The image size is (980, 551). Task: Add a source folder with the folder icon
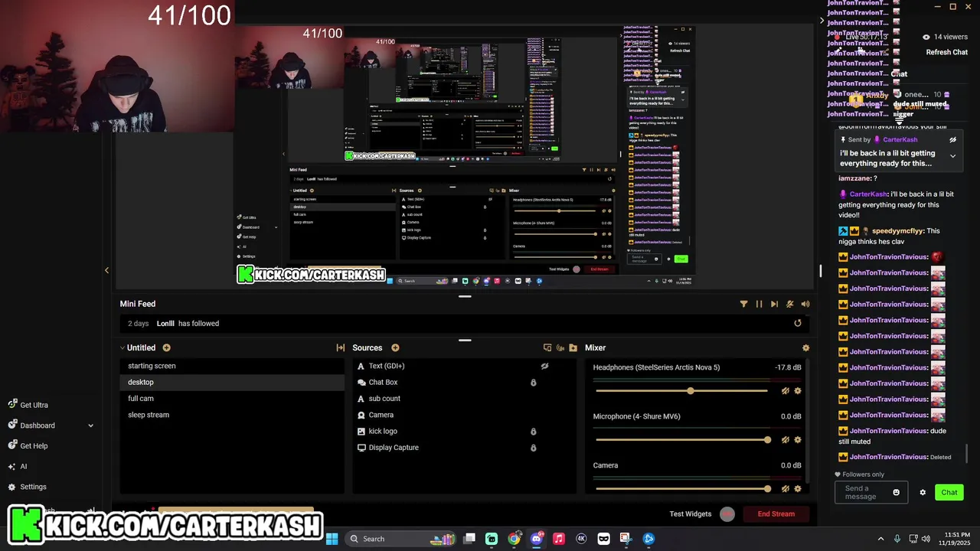point(573,347)
